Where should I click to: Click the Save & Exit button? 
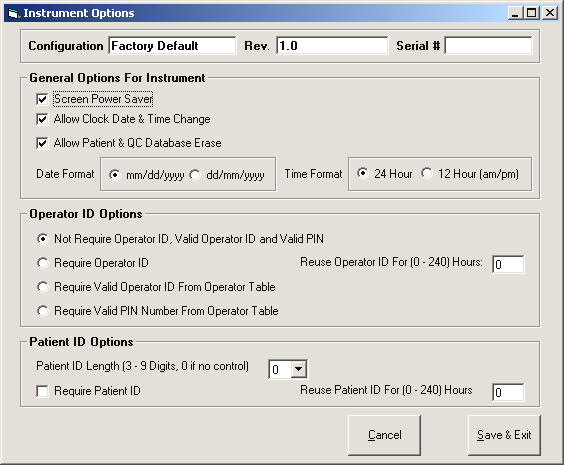coord(504,435)
